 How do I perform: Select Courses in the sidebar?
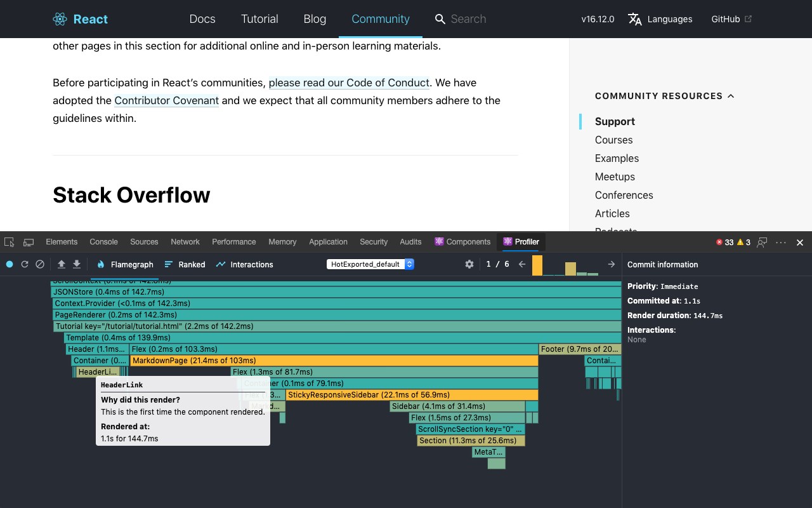coord(613,140)
